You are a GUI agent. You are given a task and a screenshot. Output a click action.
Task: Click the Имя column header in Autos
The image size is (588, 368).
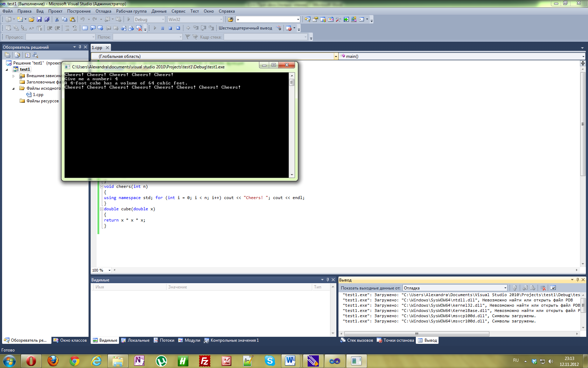(x=129, y=287)
